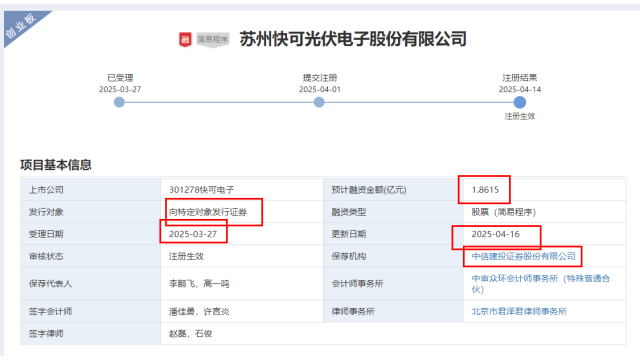
Task: Click 注册生效 label under timeline
Action: click(x=520, y=116)
